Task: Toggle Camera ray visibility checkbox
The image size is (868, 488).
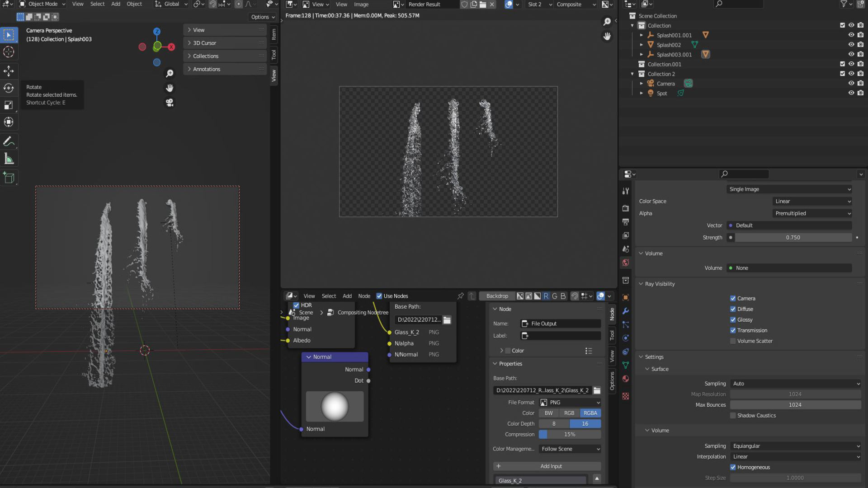Action: click(x=733, y=298)
